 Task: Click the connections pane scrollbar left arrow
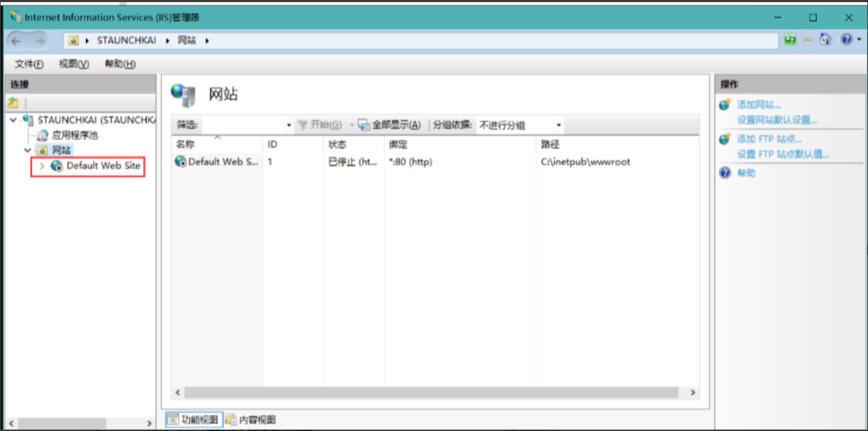click(11, 423)
